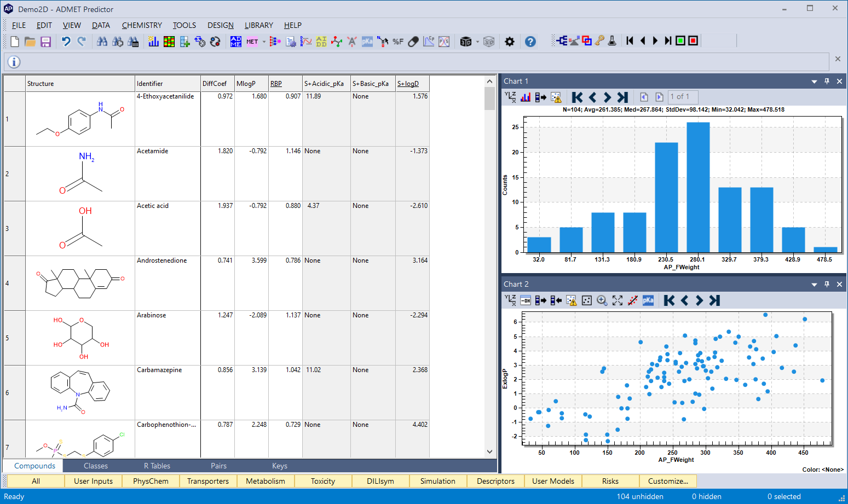Image resolution: width=848 pixels, height=504 pixels.
Task: Open the CHEMISTRY menu
Action: pyautogui.click(x=142, y=25)
